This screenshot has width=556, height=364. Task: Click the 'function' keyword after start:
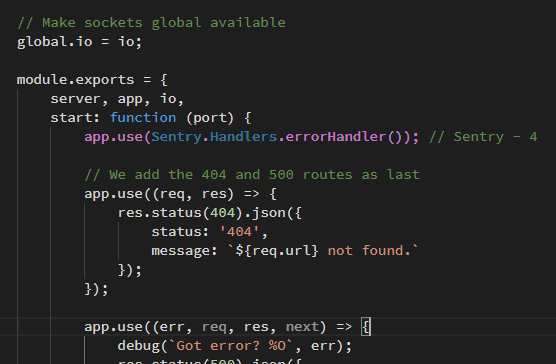(143, 118)
